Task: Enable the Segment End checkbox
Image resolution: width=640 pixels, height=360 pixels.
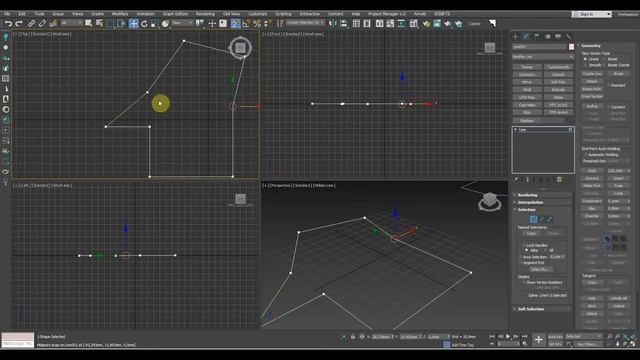Action: (521, 263)
